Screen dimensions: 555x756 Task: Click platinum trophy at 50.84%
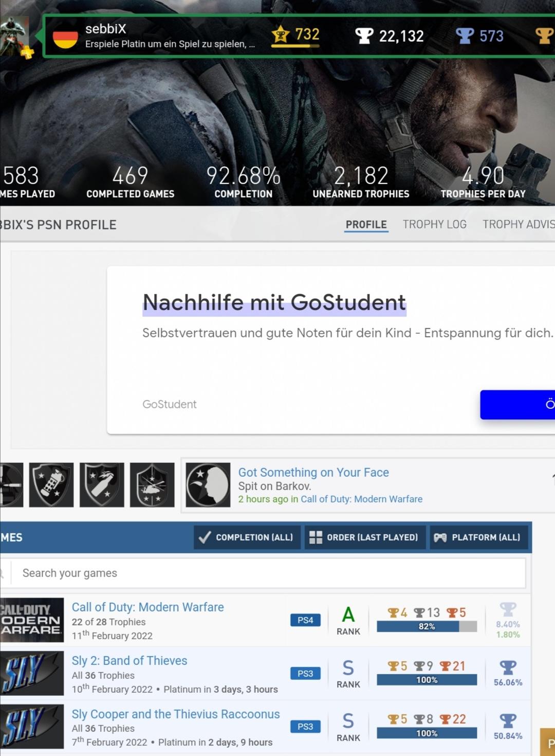(x=508, y=721)
